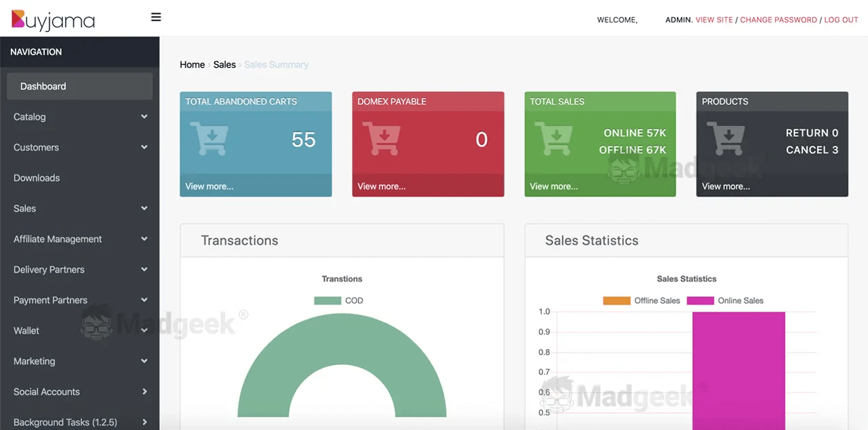The image size is (868, 430).
Task: Select Customers in the navigation
Action: click(36, 147)
